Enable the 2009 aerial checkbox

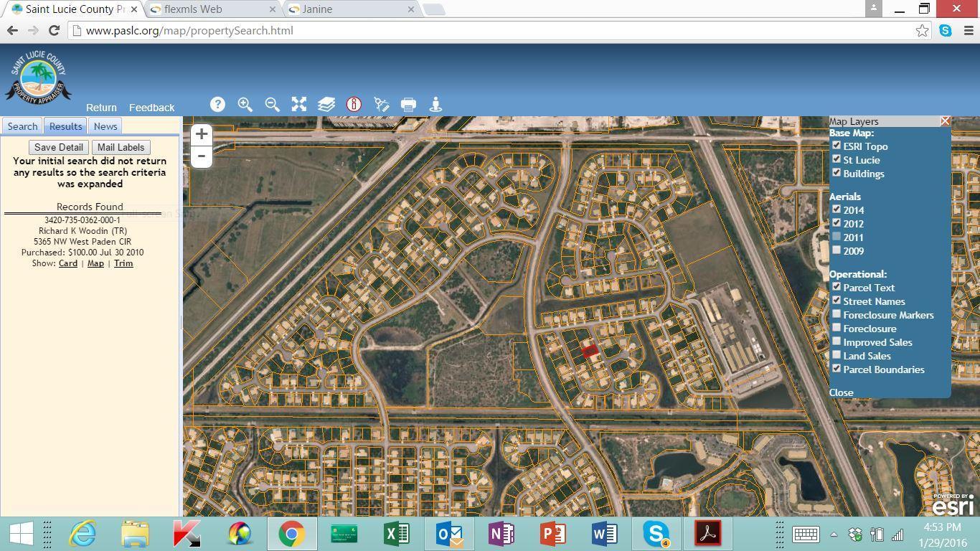coord(837,250)
